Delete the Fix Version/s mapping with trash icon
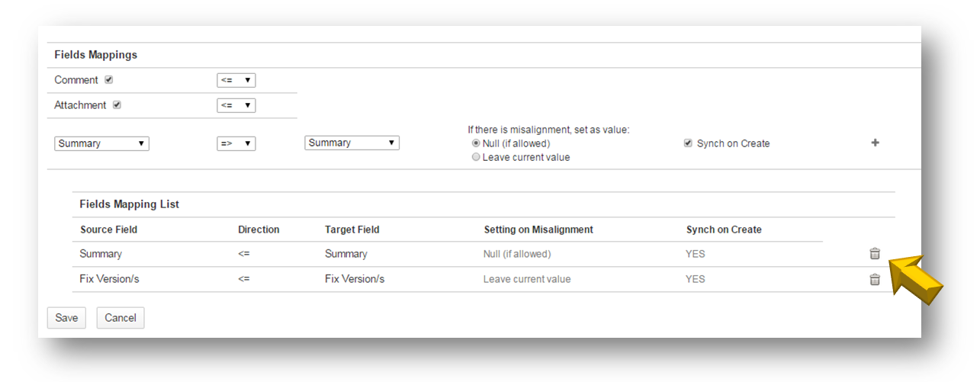 pos(875,280)
